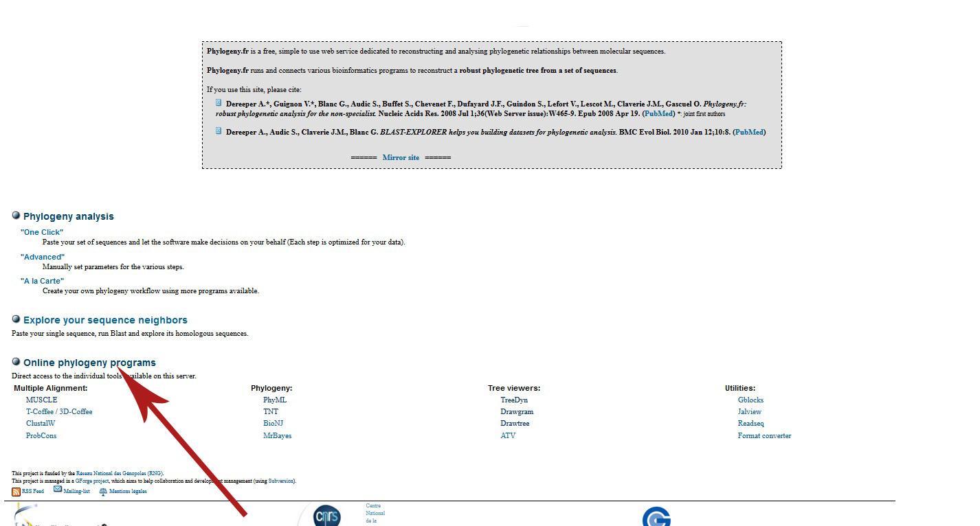The width and height of the screenshot is (980, 526).
Task: Click the bullet beside Online phylogeny programs
Action: click(x=16, y=362)
